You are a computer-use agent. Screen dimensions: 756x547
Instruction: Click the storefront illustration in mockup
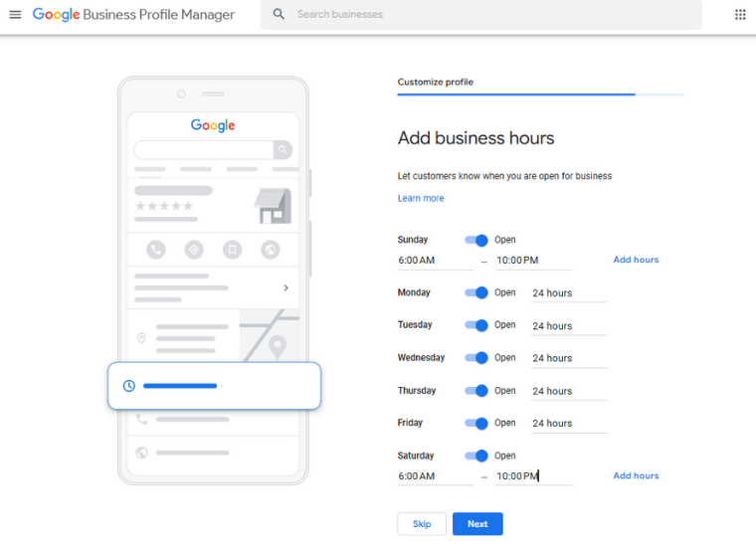coord(273,206)
